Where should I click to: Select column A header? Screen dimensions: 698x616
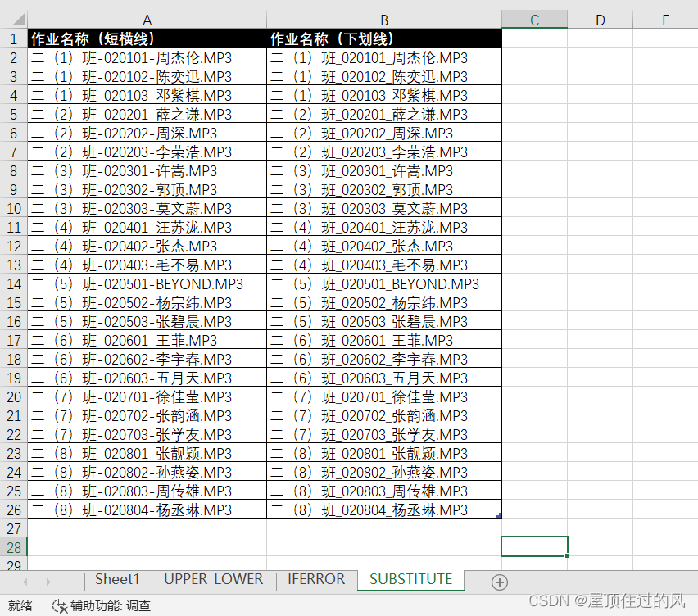(x=147, y=20)
